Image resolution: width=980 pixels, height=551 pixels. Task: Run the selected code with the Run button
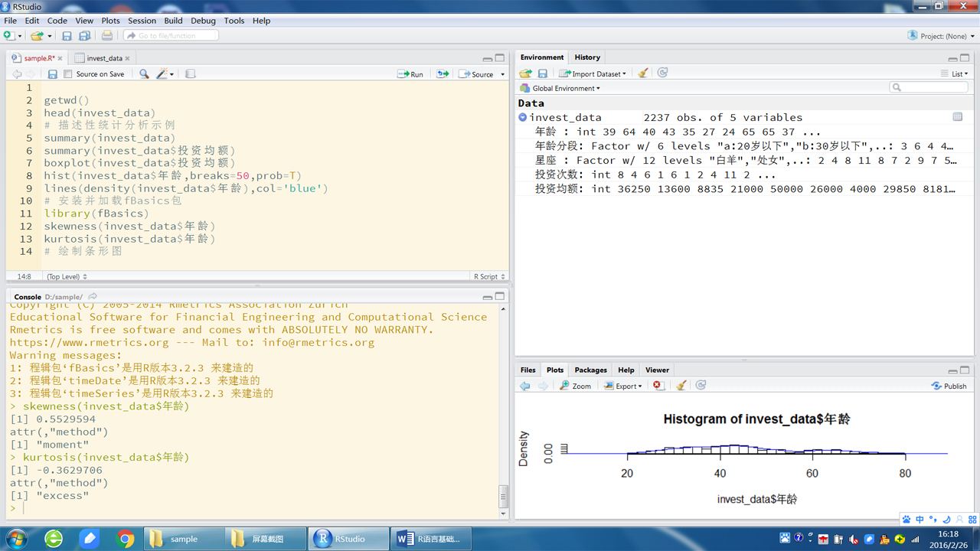point(410,74)
